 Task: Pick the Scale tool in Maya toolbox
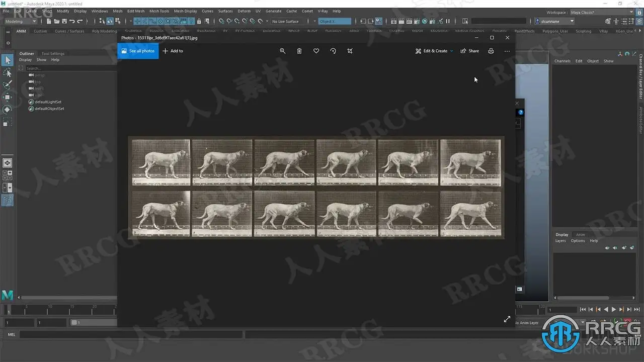[8, 122]
